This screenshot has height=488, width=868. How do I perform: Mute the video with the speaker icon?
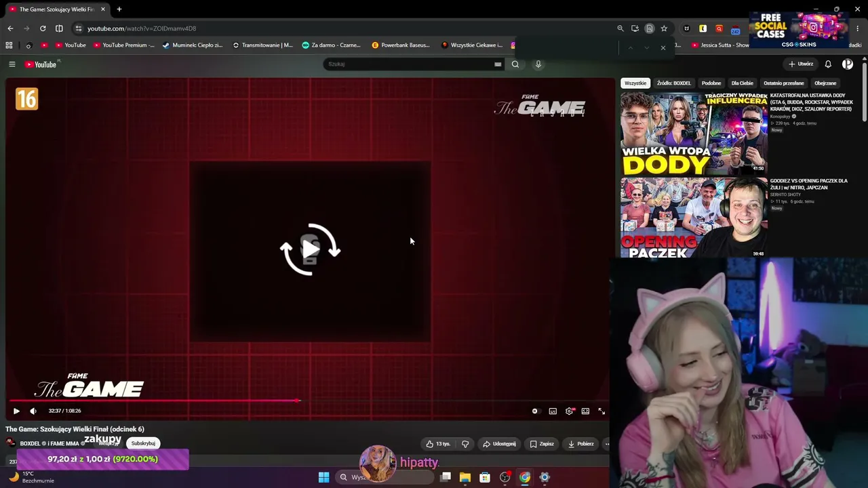[33, 411]
